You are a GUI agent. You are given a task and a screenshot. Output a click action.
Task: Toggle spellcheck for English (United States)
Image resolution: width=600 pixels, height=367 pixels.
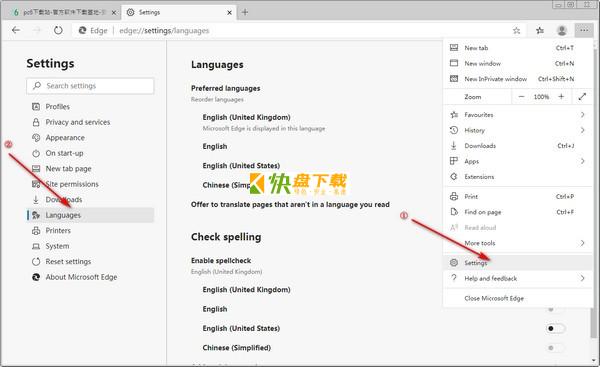555,328
